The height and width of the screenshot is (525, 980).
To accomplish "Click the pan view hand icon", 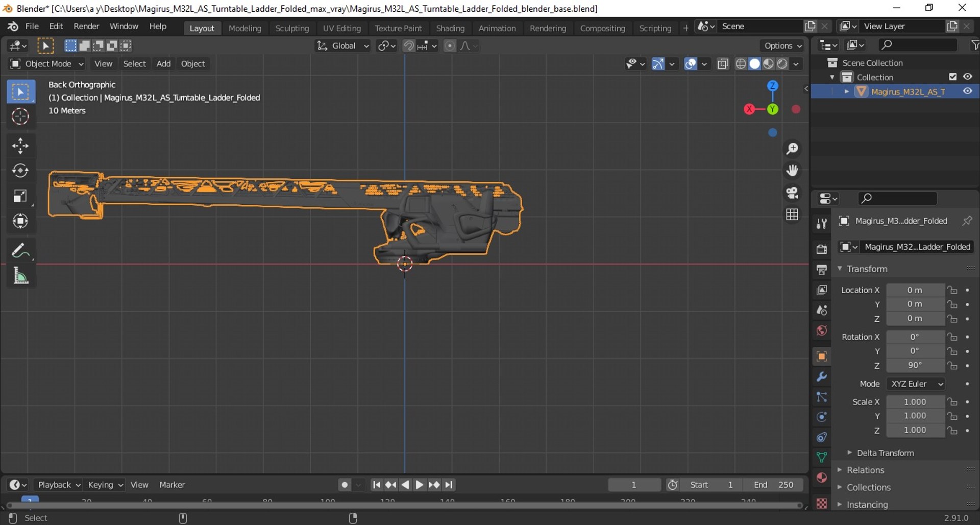I will point(792,171).
